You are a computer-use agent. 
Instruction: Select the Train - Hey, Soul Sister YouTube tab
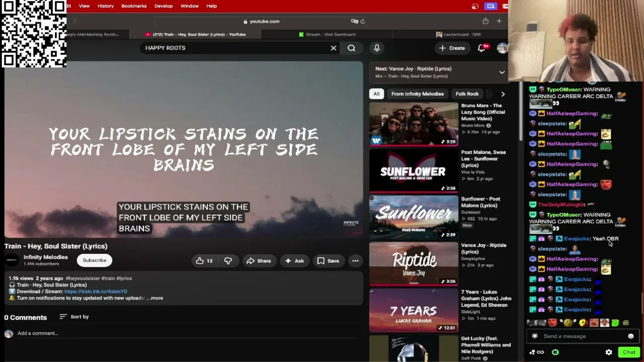click(195, 34)
